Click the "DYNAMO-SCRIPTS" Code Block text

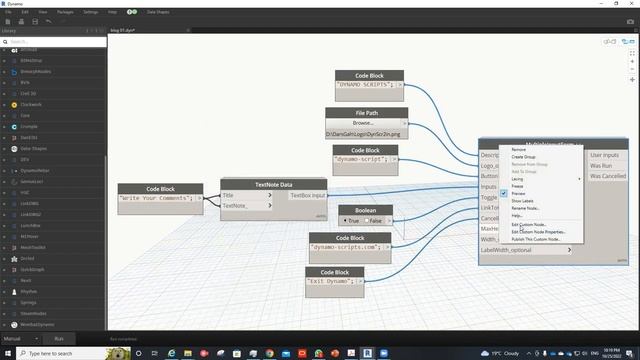(x=366, y=84)
